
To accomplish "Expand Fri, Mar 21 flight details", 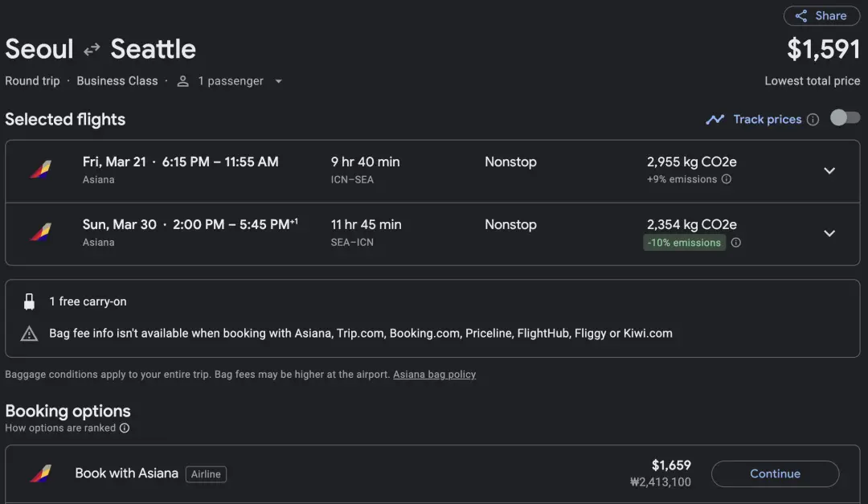I will (829, 170).
